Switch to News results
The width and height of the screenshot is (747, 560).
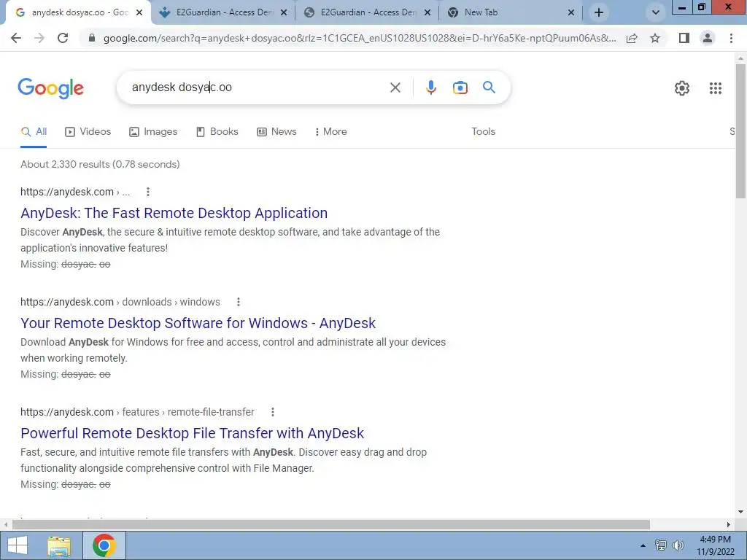276,132
